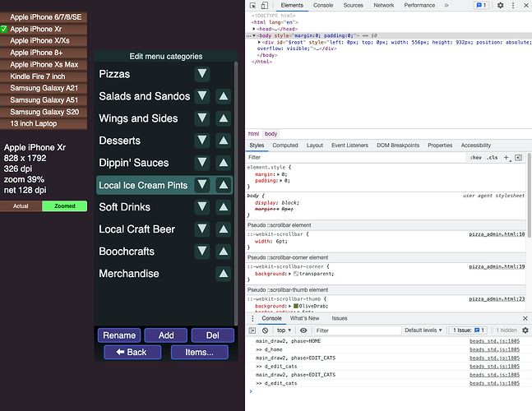
Task: Open the Sources tab
Action: 354,6
